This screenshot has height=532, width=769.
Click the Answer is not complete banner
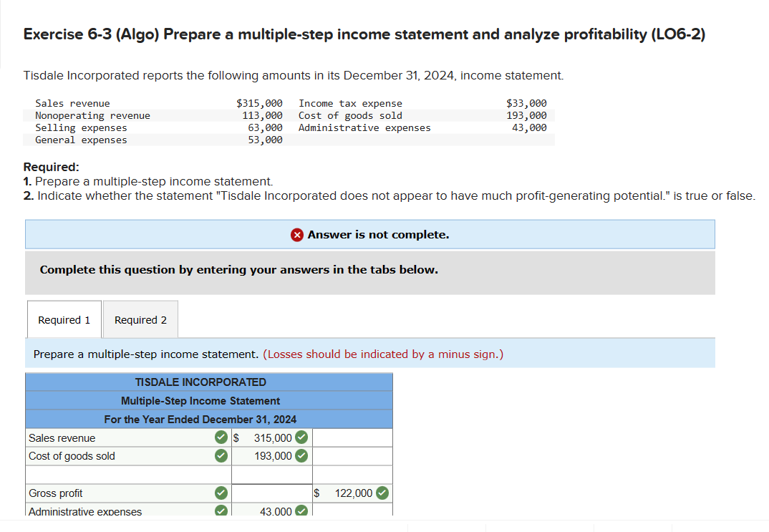370,234
